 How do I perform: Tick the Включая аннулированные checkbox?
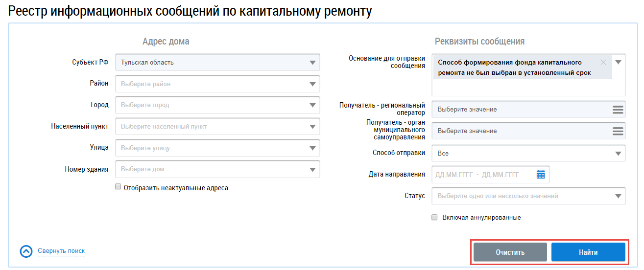(434, 218)
